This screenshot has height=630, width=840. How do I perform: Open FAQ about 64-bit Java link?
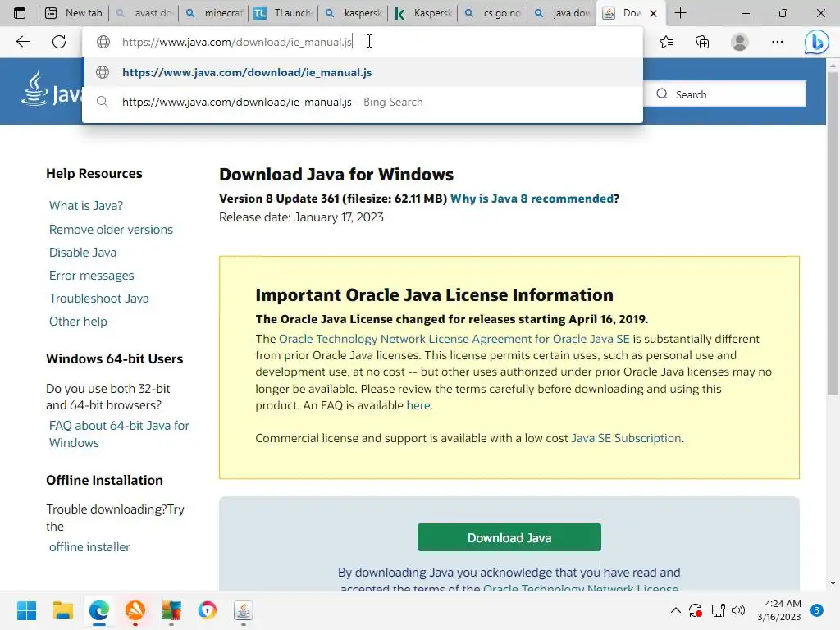pyautogui.click(x=119, y=434)
